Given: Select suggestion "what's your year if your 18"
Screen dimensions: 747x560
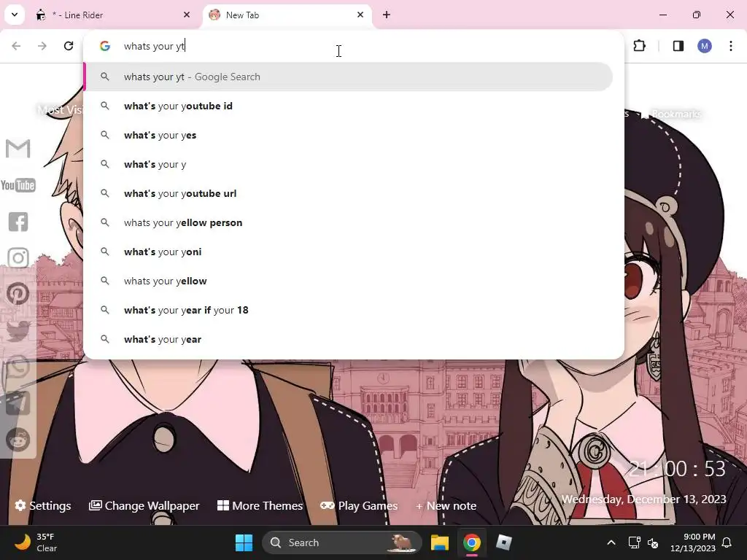Looking at the screenshot, I should point(348,310).
